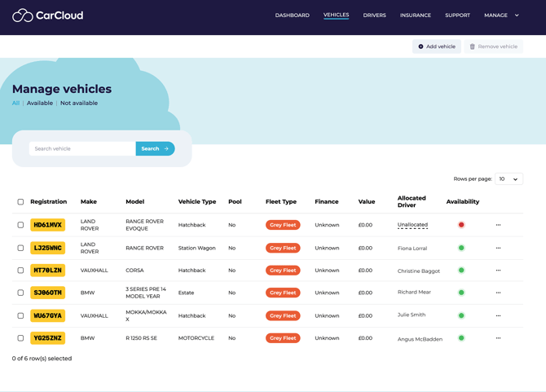Click green availability dot for Christine Baggot
The height and width of the screenshot is (392, 546).
coord(461,270)
